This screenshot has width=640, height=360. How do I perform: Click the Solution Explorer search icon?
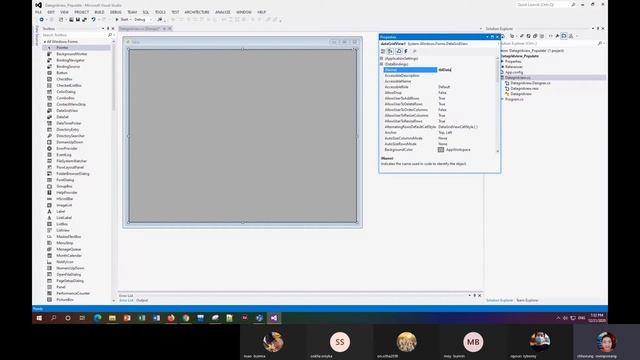pos(599,43)
